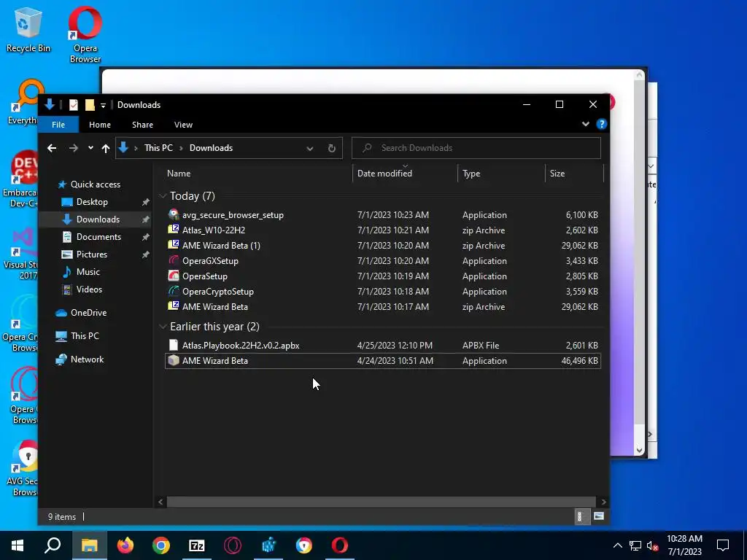Screen dimensions: 747x560
Task: Open AVG Secure Browser desktop shortcut
Action: [23, 467]
